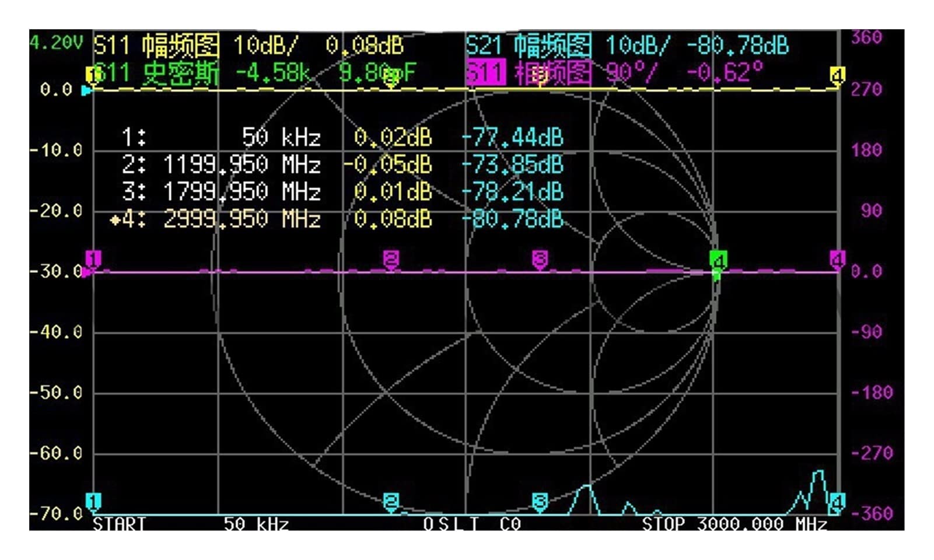934x560 pixels.
Task: Tap the magenta -0.62° phase readout
Action: [x=725, y=73]
